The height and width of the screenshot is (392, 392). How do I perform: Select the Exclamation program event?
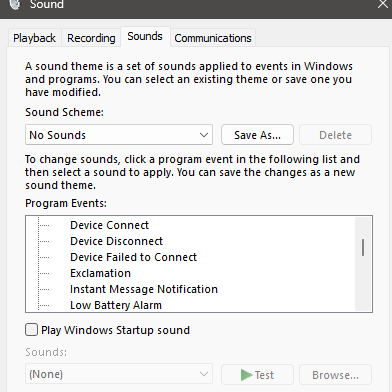point(100,273)
